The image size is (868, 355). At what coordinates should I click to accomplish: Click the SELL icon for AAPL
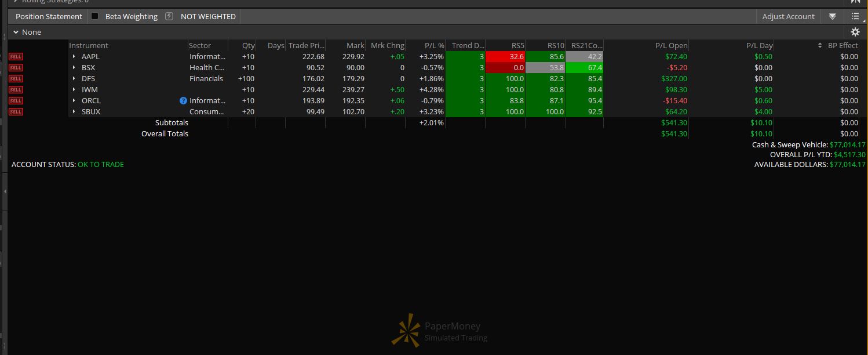[16, 57]
